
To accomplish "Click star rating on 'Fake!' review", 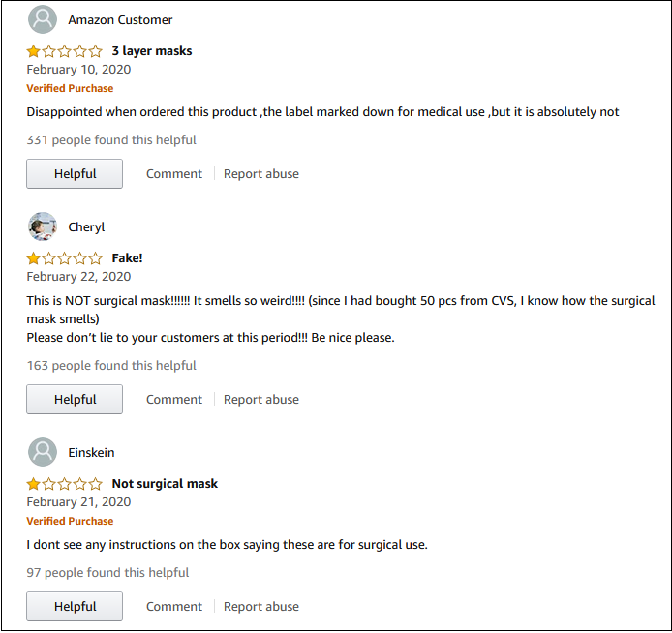I will coord(64,258).
